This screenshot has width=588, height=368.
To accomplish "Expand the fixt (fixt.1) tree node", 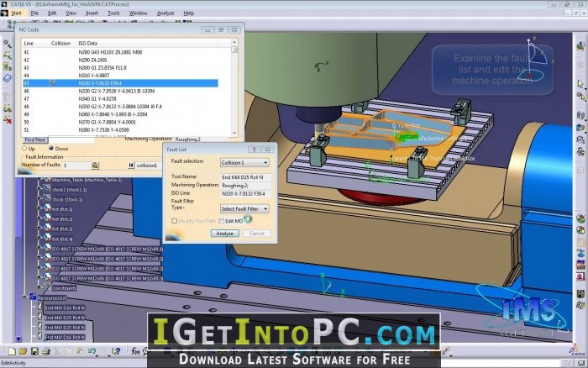I will [x=39, y=209].
